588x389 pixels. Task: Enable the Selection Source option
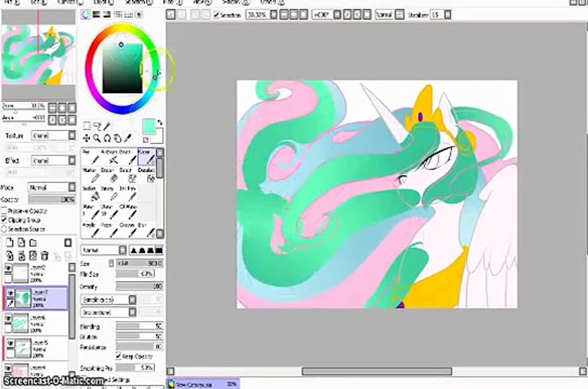[4, 229]
